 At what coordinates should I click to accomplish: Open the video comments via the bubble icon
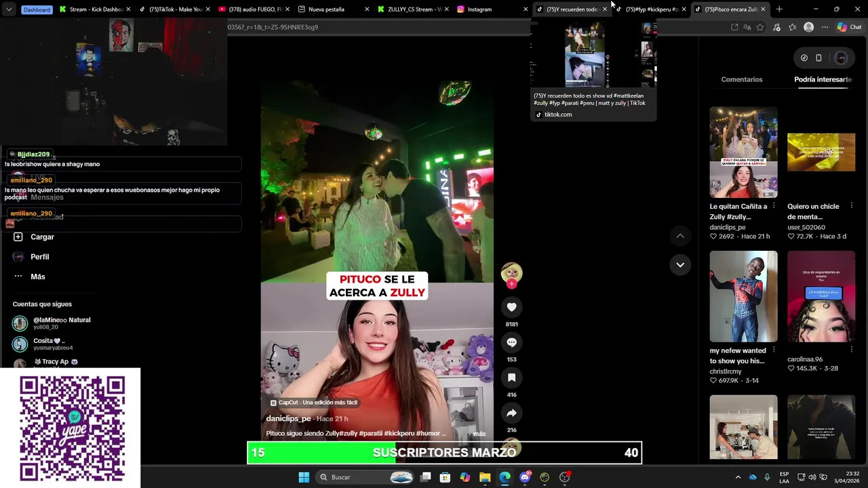coord(511,342)
